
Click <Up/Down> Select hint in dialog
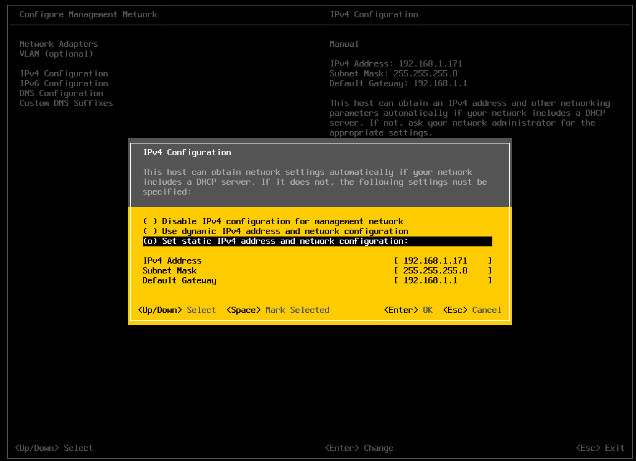coord(177,310)
